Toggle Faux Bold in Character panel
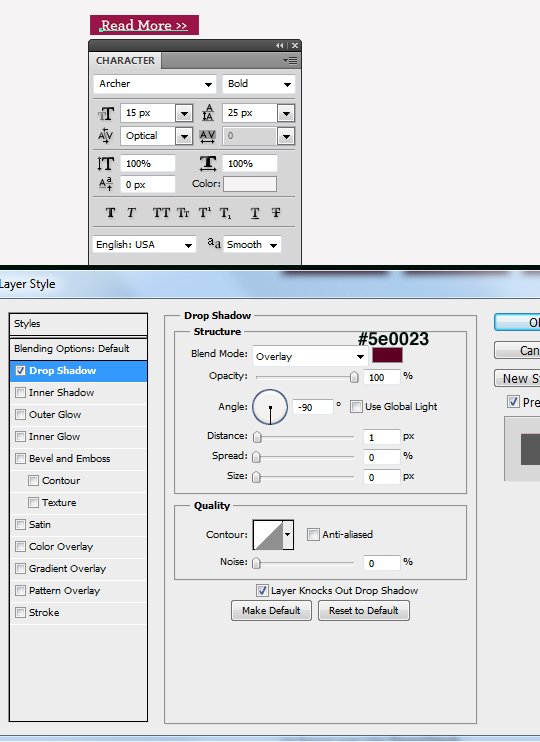This screenshot has width=540, height=742. pos(110,213)
